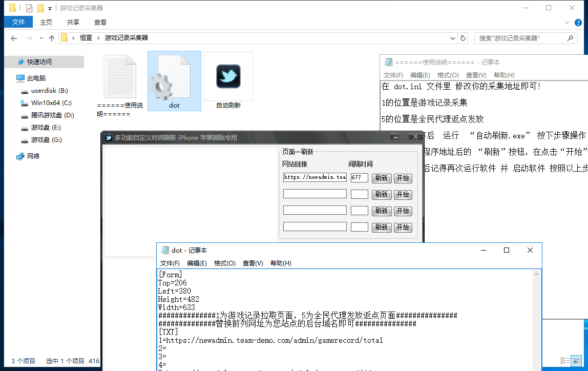Click the 网站链接 URL input field
The image size is (588, 371).
[314, 177]
